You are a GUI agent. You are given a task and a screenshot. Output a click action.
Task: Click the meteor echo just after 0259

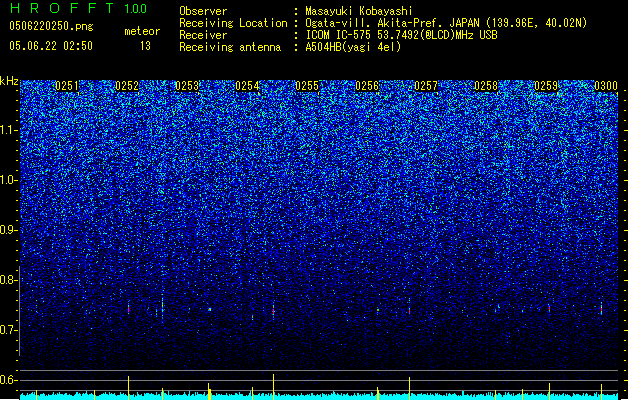click(549, 308)
